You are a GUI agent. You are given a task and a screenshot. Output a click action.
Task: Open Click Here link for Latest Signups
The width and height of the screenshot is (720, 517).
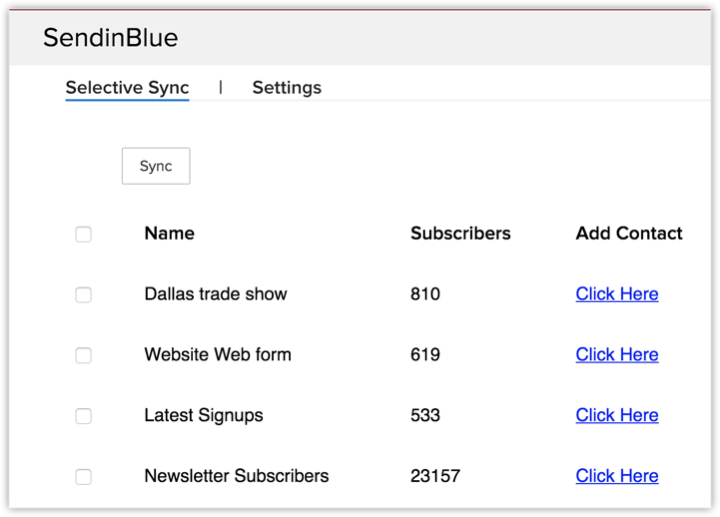pos(616,415)
